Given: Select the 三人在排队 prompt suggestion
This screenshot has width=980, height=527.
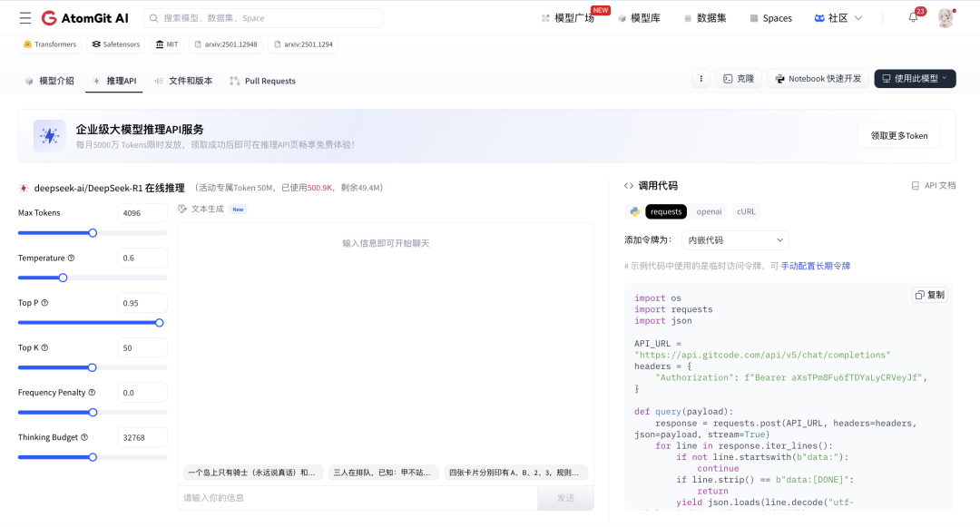Looking at the screenshot, I should coord(383,473).
